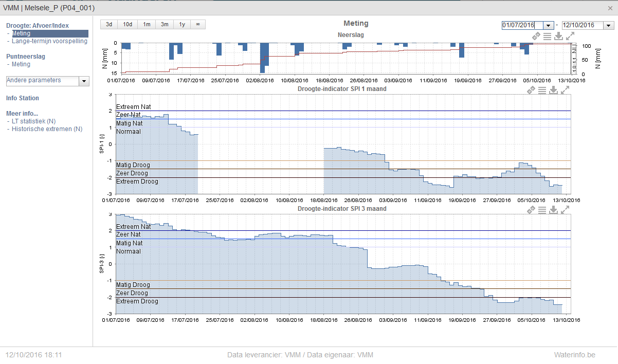The width and height of the screenshot is (618, 364).
Task: Open the legend list icon for the Neerslag chart
Action: [547, 36]
